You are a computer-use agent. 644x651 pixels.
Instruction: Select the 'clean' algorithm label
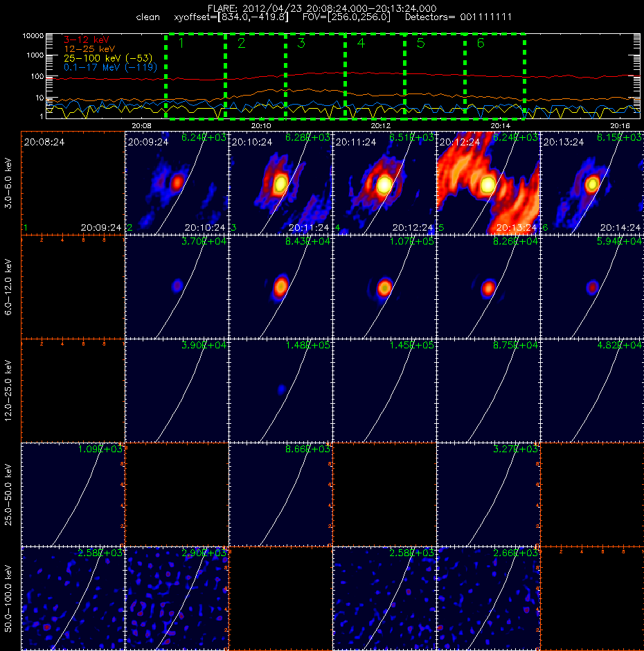click(147, 17)
